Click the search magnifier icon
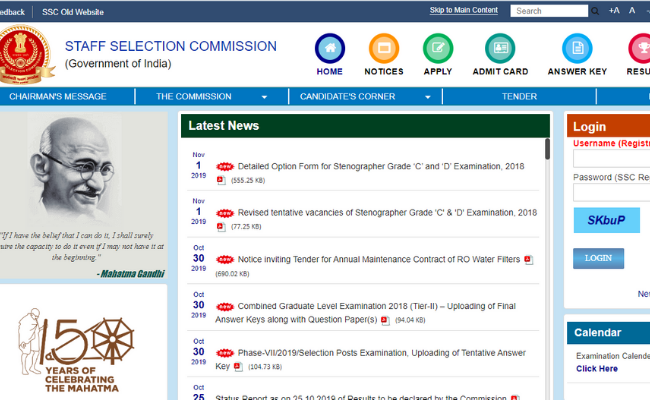 [x=595, y=11]
